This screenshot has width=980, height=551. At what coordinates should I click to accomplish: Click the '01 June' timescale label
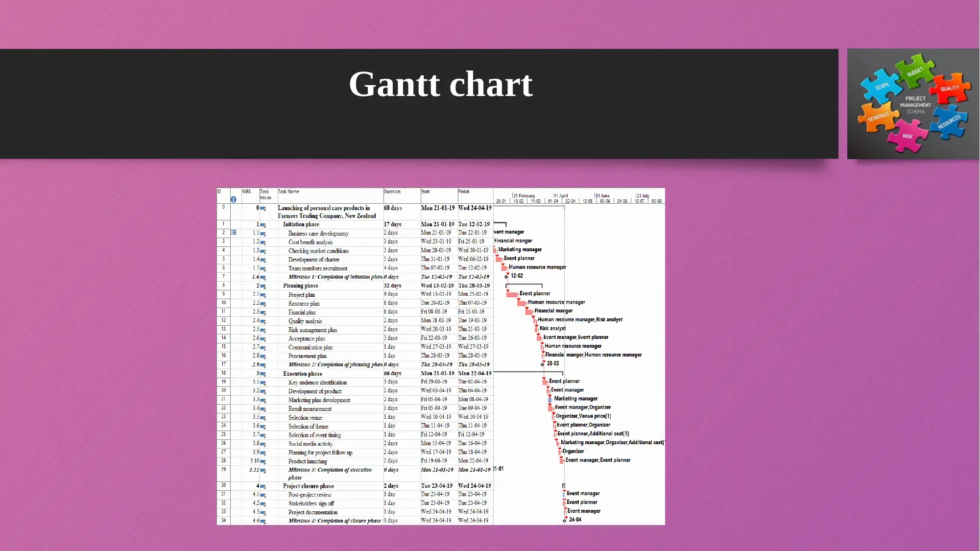pos(603,196)
